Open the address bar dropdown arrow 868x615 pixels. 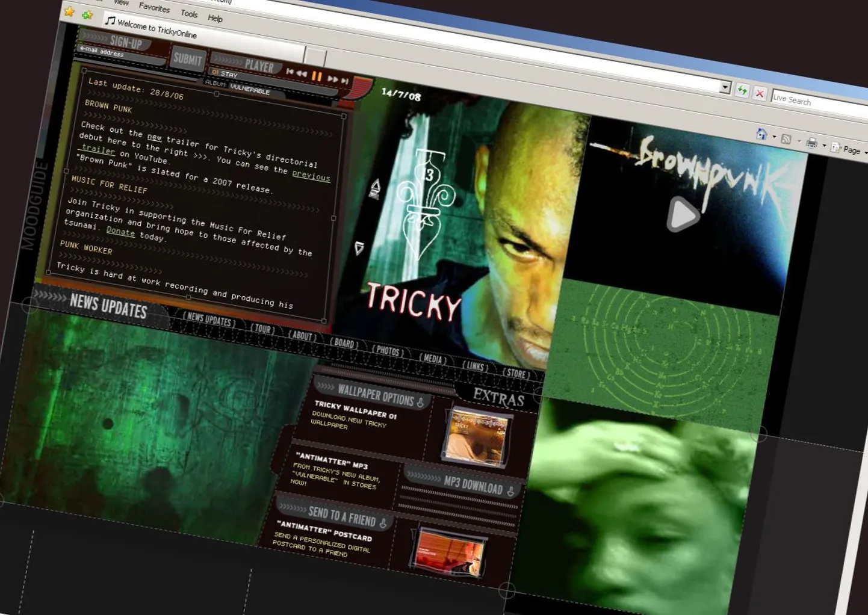(x=725, y=88)
